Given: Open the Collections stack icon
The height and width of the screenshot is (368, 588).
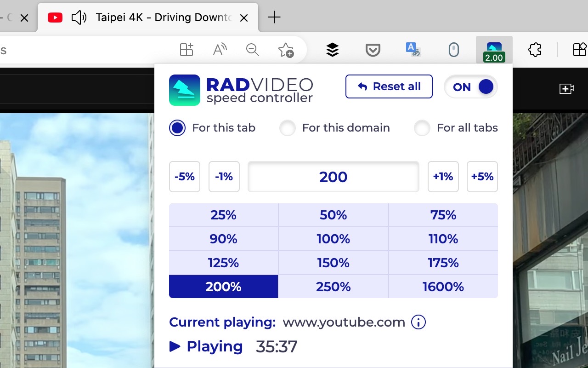Looking at the screenshot, I should point(332,50).
